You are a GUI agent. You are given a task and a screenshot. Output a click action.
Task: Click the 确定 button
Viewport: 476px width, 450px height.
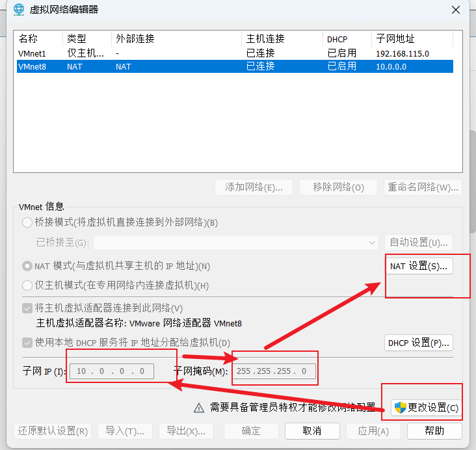(x=251, y=431)
